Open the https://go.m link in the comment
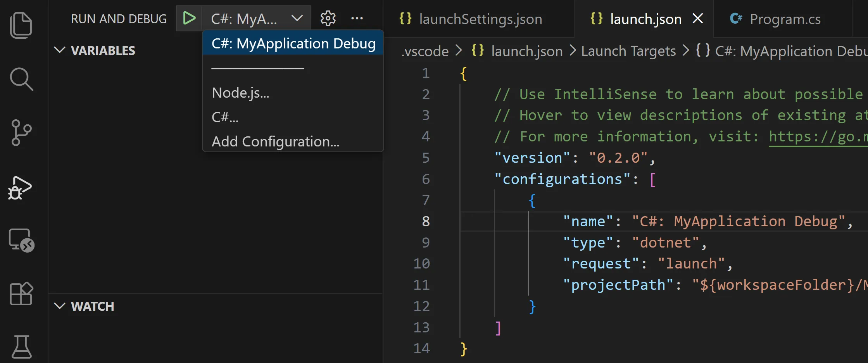868x363 pixels. tap(818, 137)
